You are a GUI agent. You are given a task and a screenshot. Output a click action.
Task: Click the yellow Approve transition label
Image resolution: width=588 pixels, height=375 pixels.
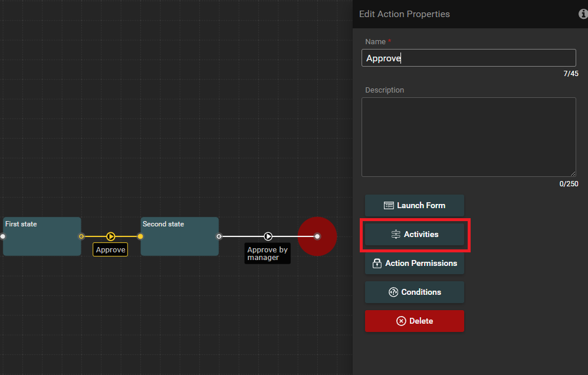pos(111,250)
